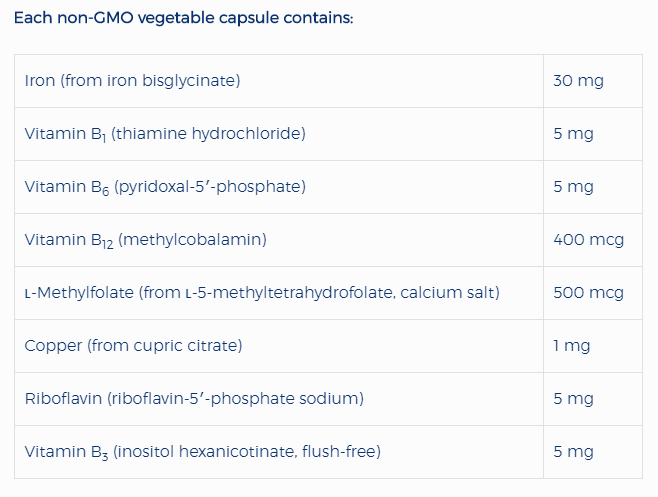Select the Riboflavin ingredient name cell

tap(194, 399)
